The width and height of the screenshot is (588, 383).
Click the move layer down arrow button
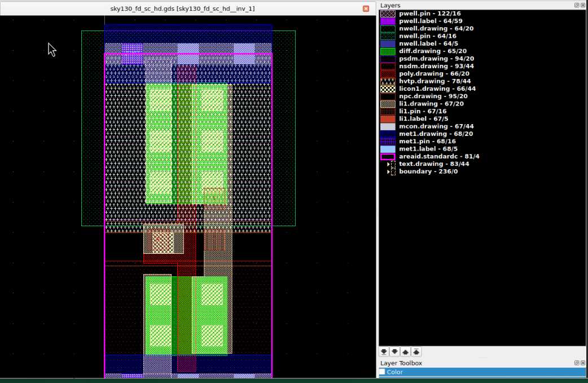[394, 351]
